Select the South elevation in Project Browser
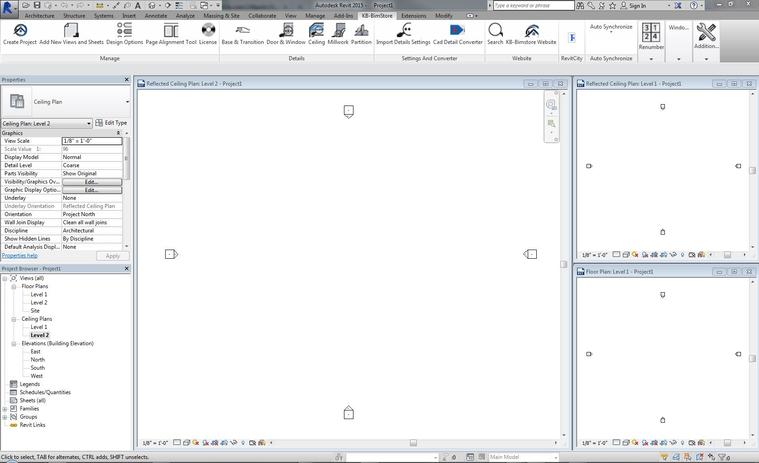Image resolution: width=759 pixels, height=463 pixels. (x=37, y=368)
